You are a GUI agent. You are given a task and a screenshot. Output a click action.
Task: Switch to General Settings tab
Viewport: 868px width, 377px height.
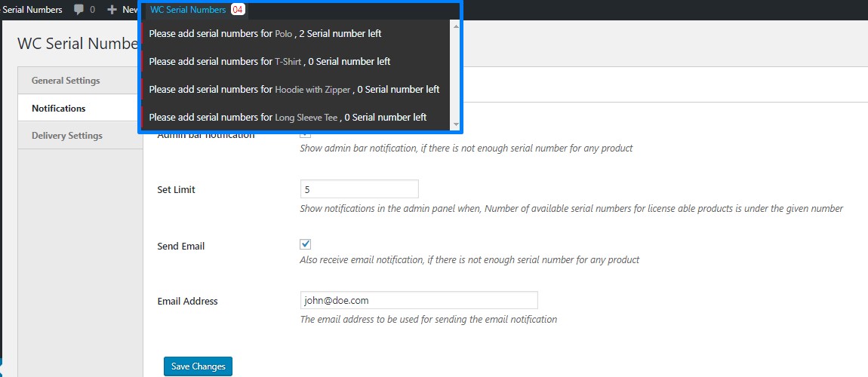click(x=80, y=81)
